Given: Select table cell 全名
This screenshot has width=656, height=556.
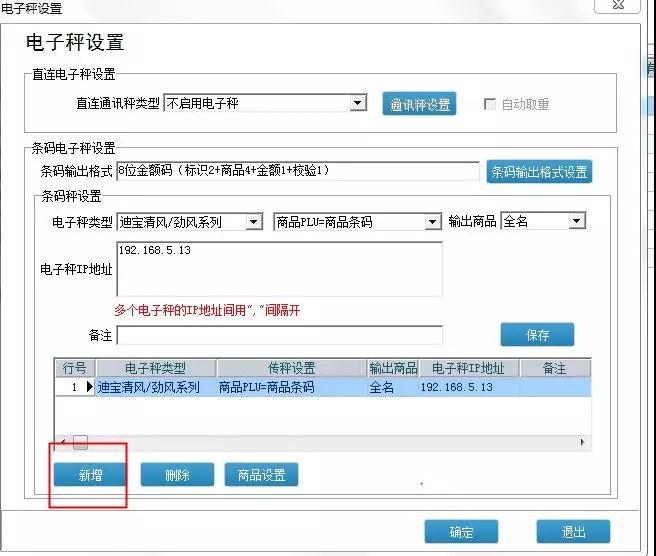Looking at the screenshot, I should [393, 387].
